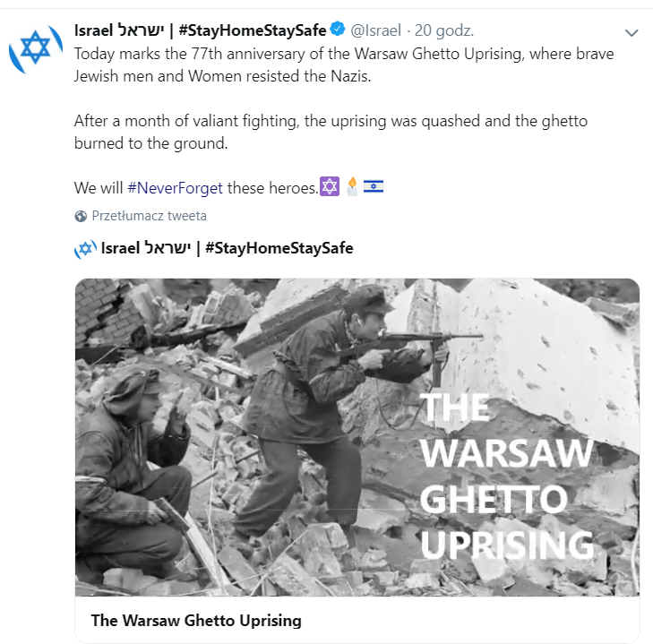Click the #StayHomeStaySafe text in header name
The image size is (653, 644).
point(253,30)
